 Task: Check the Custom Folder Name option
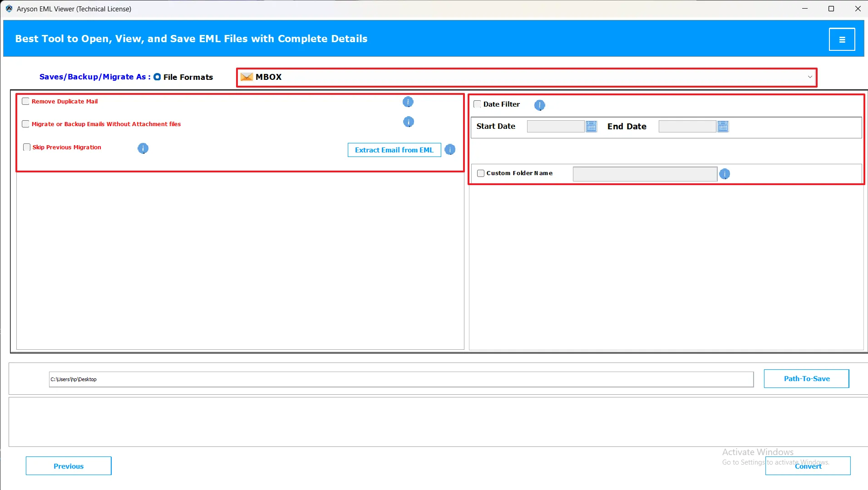pos(481,173)
